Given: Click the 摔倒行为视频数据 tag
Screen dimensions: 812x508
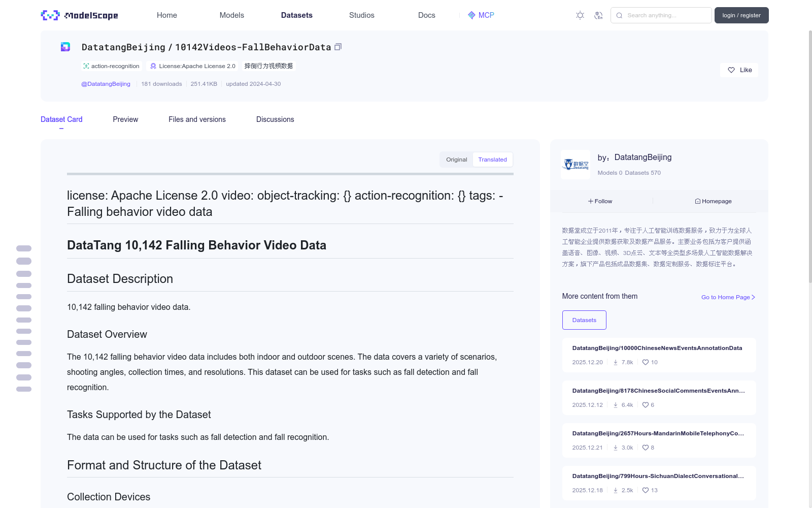Looking at the screenshot, I should tap(268, 66).
